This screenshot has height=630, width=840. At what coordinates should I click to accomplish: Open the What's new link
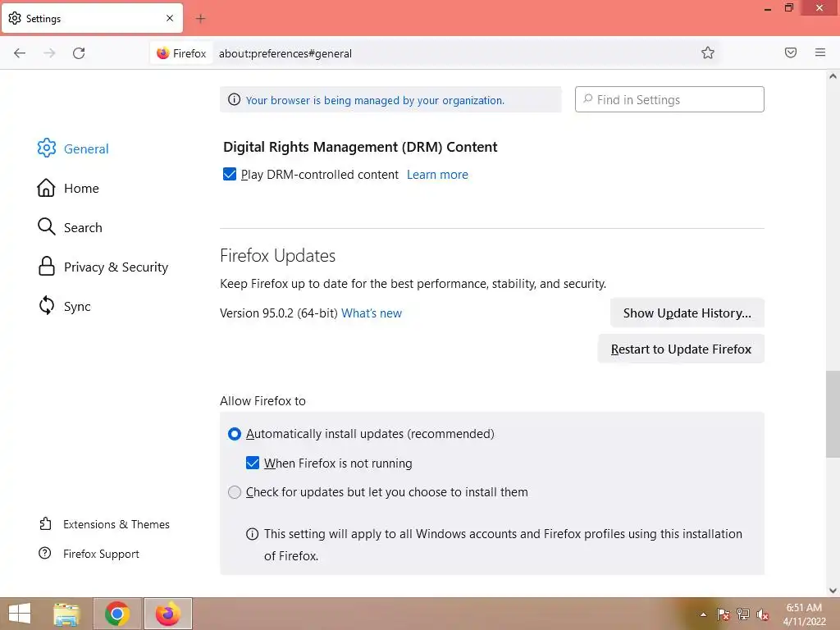(x=372, y=313)
